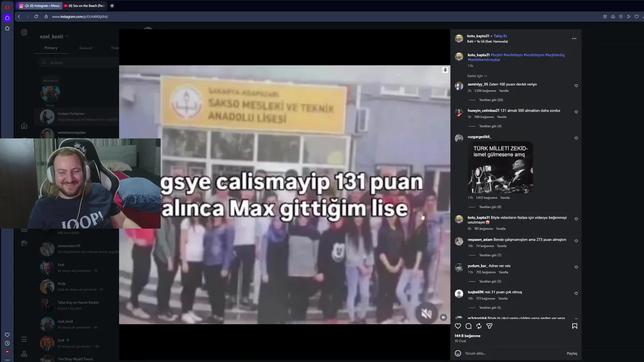
Task: Focus the 'Yorum ekle...' comment field
Action: (x=513, y=353)
